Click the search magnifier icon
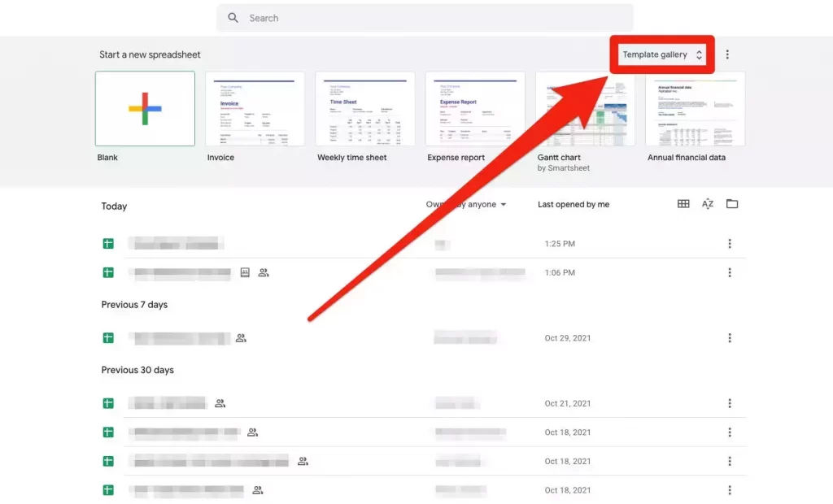 coord(233,18)
